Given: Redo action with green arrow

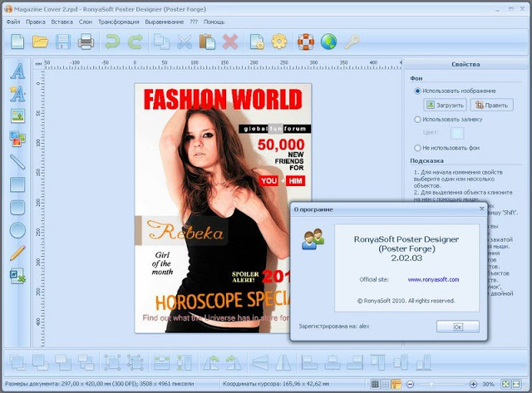Looking at the screenshot, I should [x=135, y=42].
